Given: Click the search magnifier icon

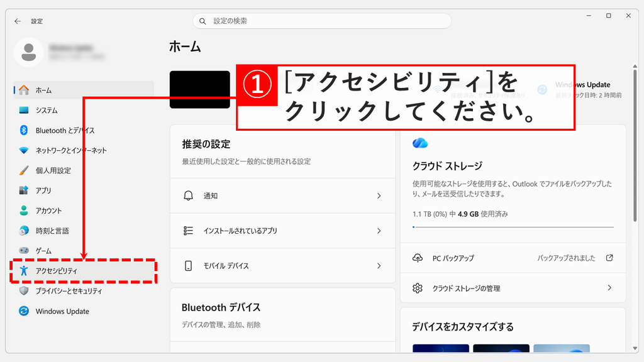Looking at the screenshot, I should (x=203, y=21).
